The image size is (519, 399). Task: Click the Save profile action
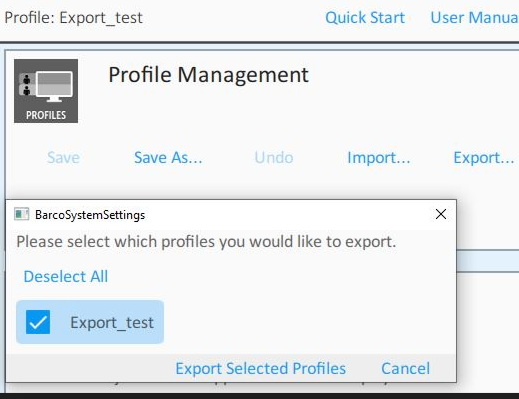[x=63, y=157]
